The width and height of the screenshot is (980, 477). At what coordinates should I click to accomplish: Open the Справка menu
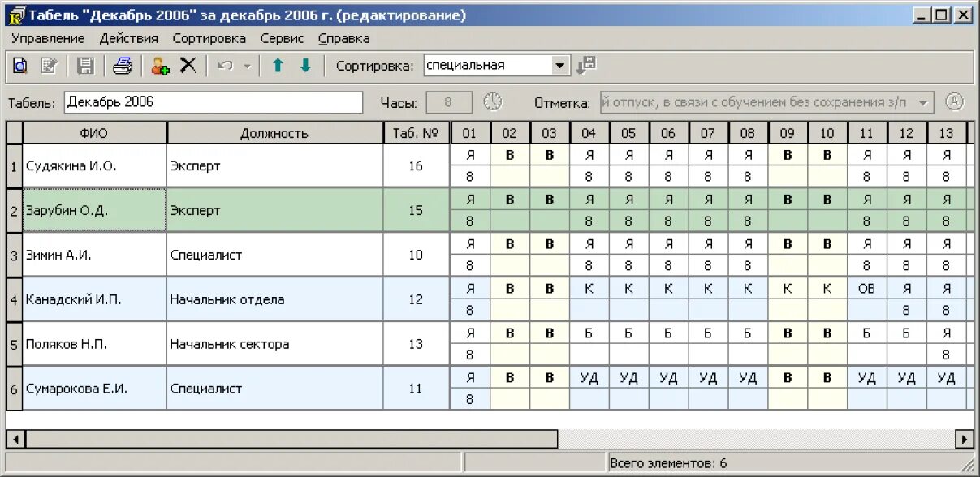[x=343, y=38]
